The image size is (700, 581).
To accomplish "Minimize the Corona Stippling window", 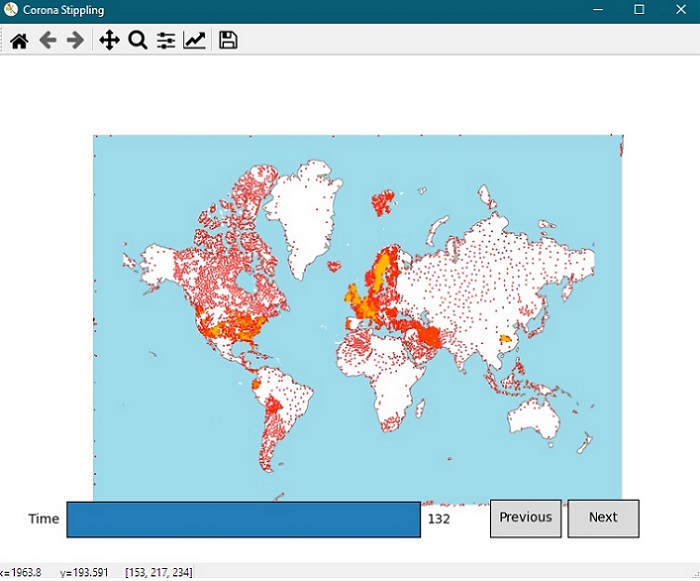I will point(598,9).
